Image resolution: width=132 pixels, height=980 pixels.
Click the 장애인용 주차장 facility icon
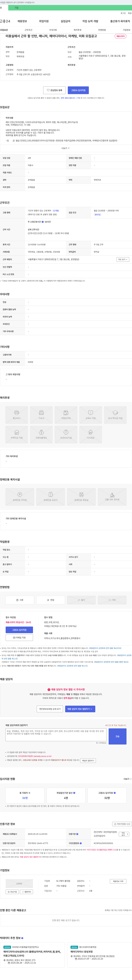(20, 497)
